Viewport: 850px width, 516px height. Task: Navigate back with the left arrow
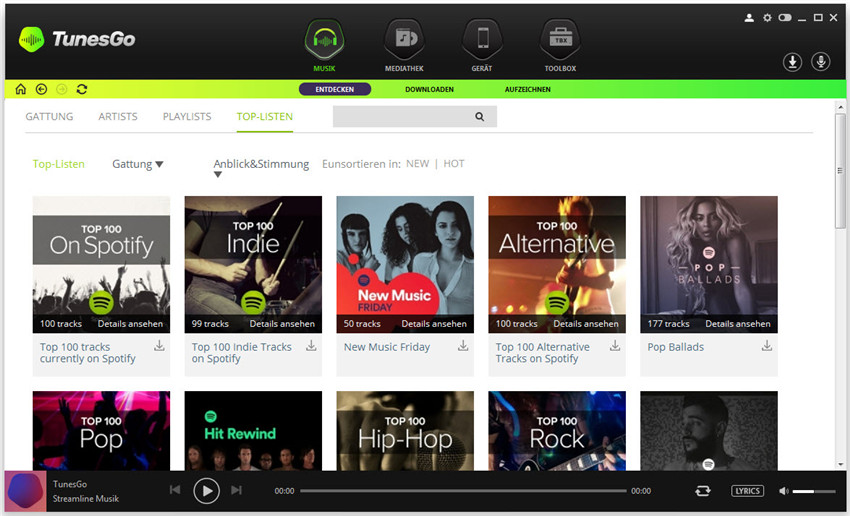(x=41, y=89)
